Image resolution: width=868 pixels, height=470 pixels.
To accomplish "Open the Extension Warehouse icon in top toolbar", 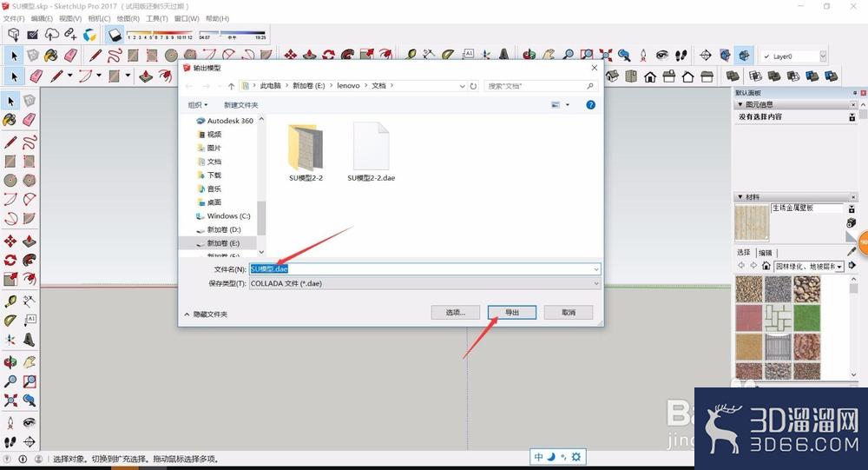I will pos(89,35).
